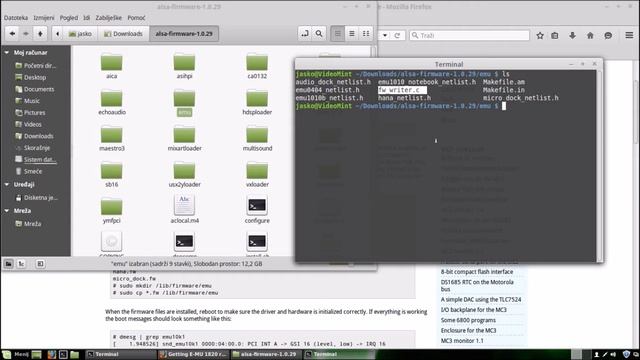Screen dimensions: 640x360
Task: Click the alsa-firmware-1.0.29 breadcrumb button
Action: tap(184, 34)
